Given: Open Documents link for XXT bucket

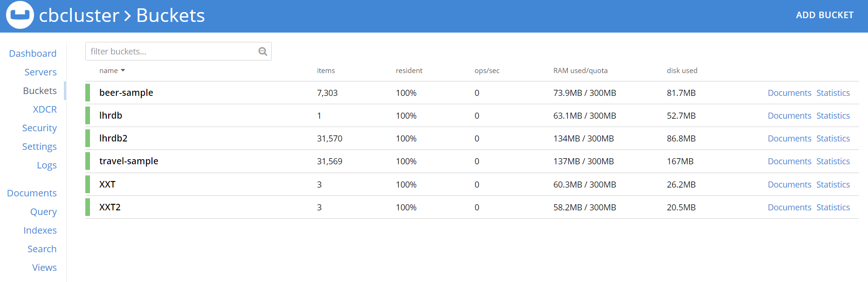Looking at the screenshot, I should 789,184.
